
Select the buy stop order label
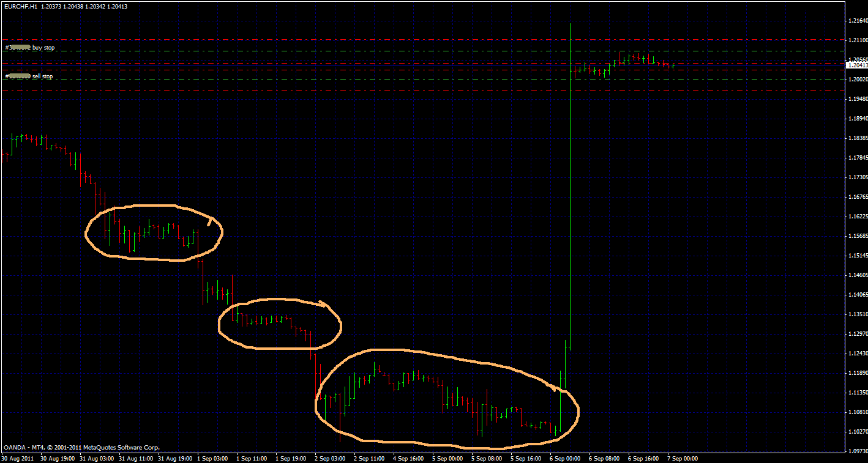[30, 47]
